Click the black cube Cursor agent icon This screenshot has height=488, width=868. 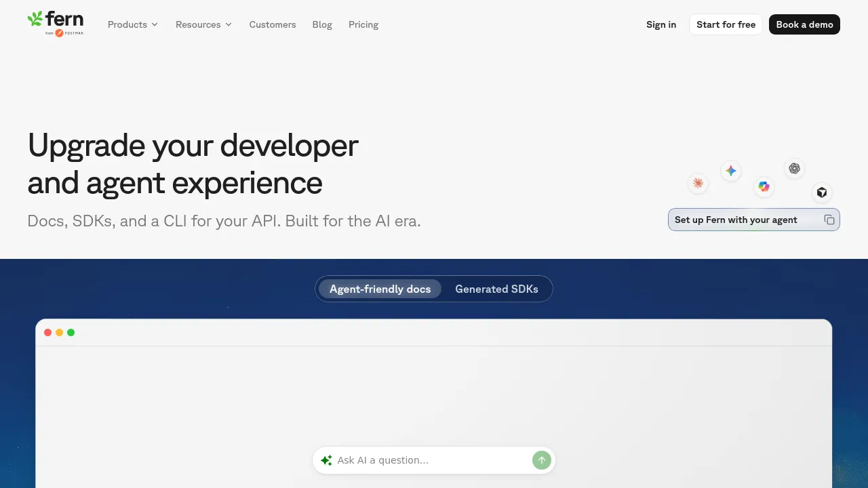[822, 192]
